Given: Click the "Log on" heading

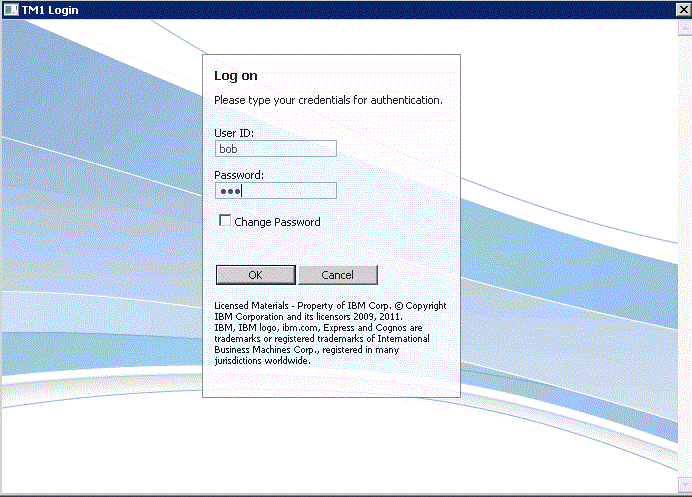Looking at the screenshot, I should point(236,76).
